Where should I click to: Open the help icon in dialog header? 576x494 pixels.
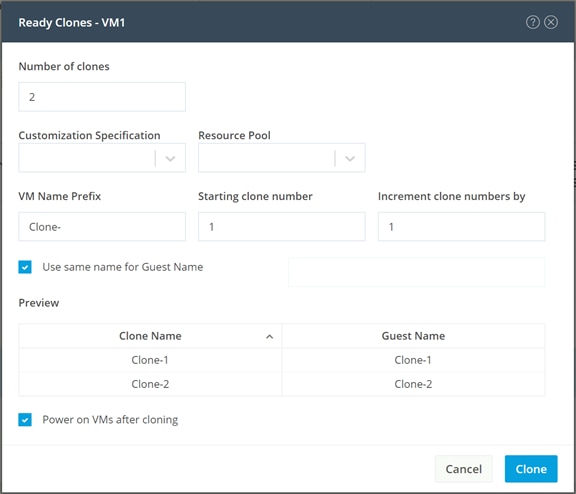532,22
